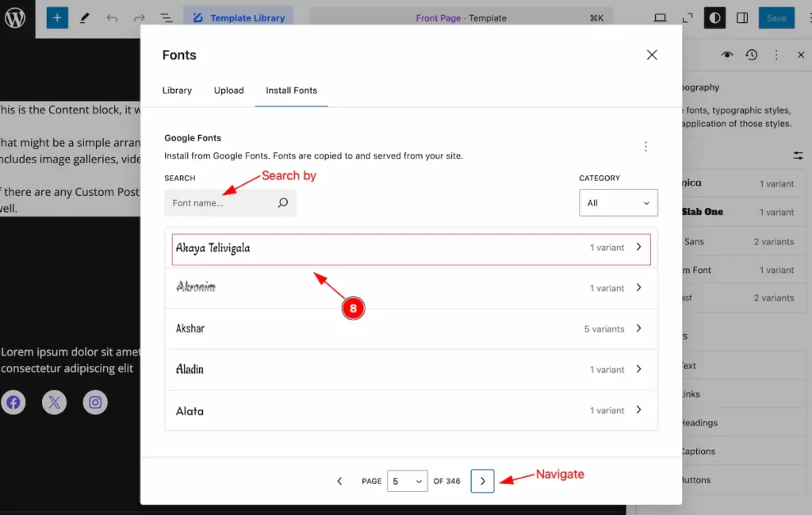The height and width of the screenshot is (515, 812).
Task: Open the Sans font with 2 variants in sidebar
Action: pos(744,241)
